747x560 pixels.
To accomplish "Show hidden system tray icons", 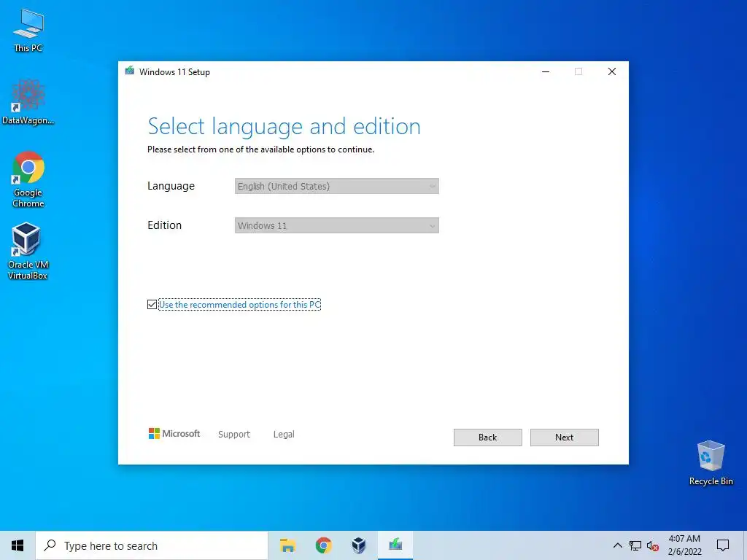I will pos(617,545).
